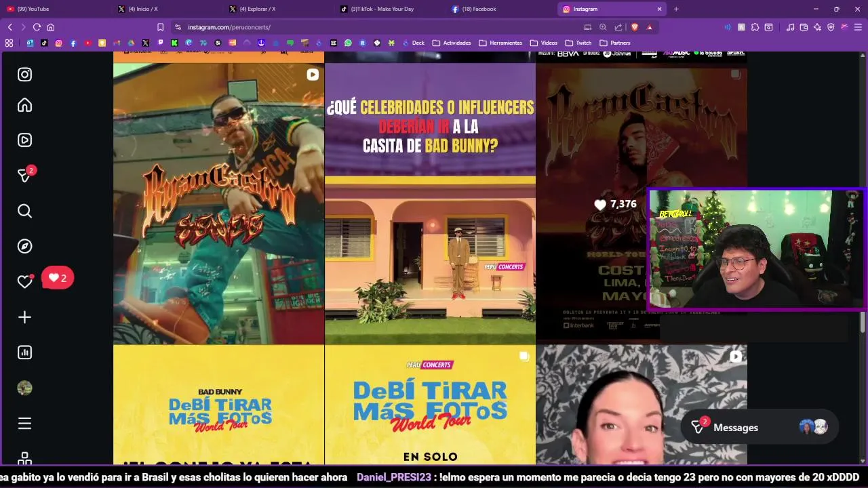Open the music note toolbar icon

[790, 27]
